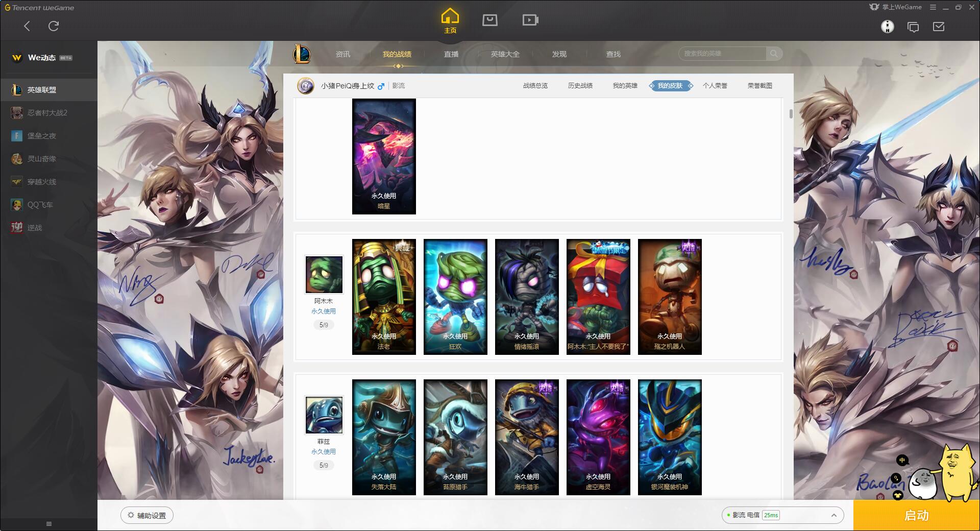
Task: Select the 情绪摇滚 Amumu skin
Action: point(527,297)
